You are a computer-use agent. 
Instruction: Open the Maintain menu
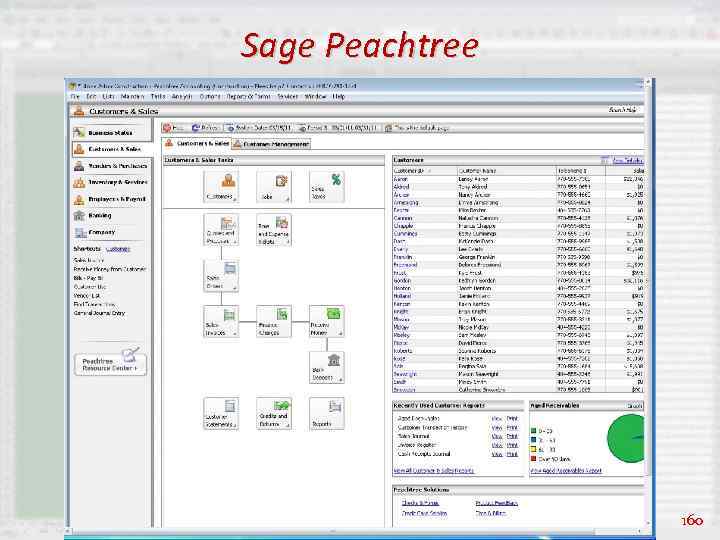coord(133,96)
